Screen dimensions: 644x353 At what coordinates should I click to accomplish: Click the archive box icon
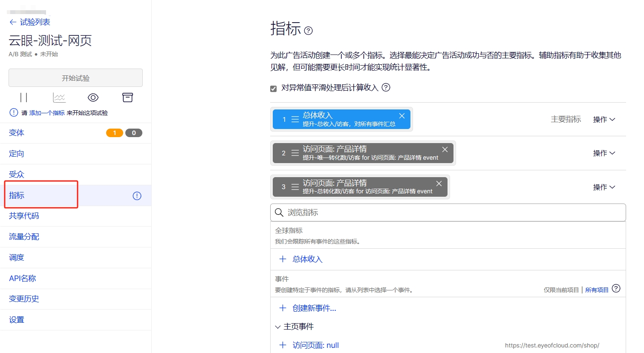(x=127, y=98)
